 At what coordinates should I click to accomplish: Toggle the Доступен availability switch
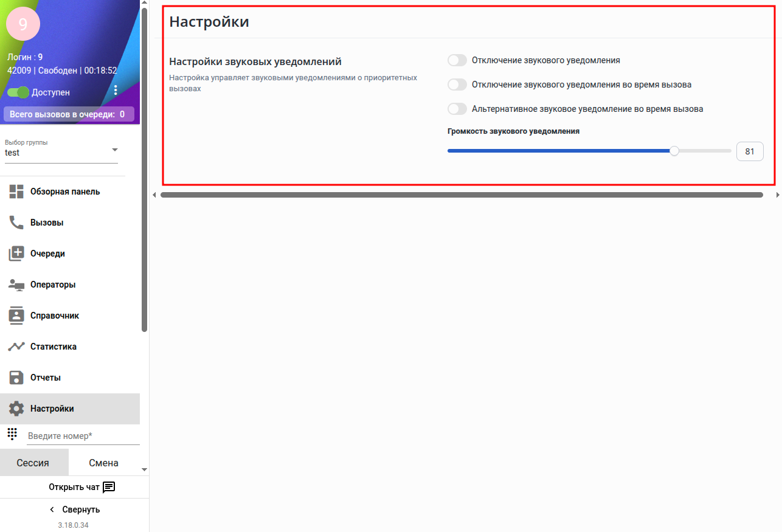18,92
